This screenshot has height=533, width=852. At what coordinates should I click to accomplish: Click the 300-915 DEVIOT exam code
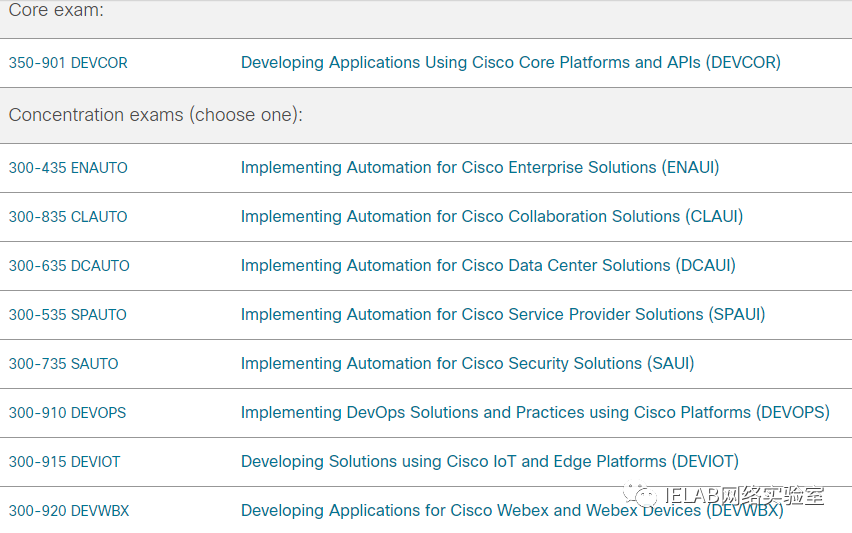pyautogui.click(x=64, y=462)
